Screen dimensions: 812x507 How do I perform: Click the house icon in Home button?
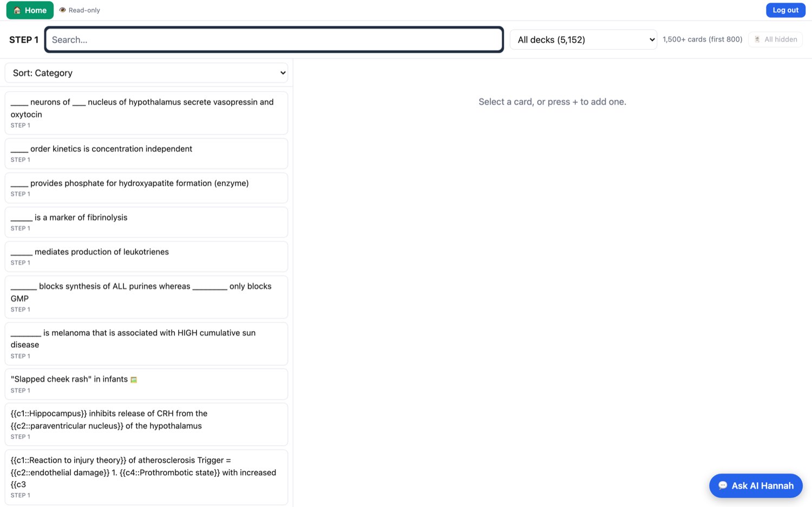[17, 10]
